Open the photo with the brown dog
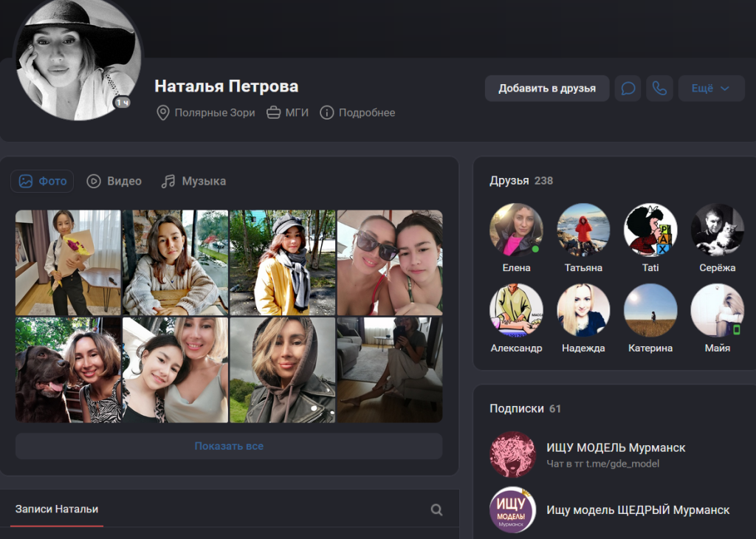This screenshot has height=539, width=756. [x=68, y=370]
